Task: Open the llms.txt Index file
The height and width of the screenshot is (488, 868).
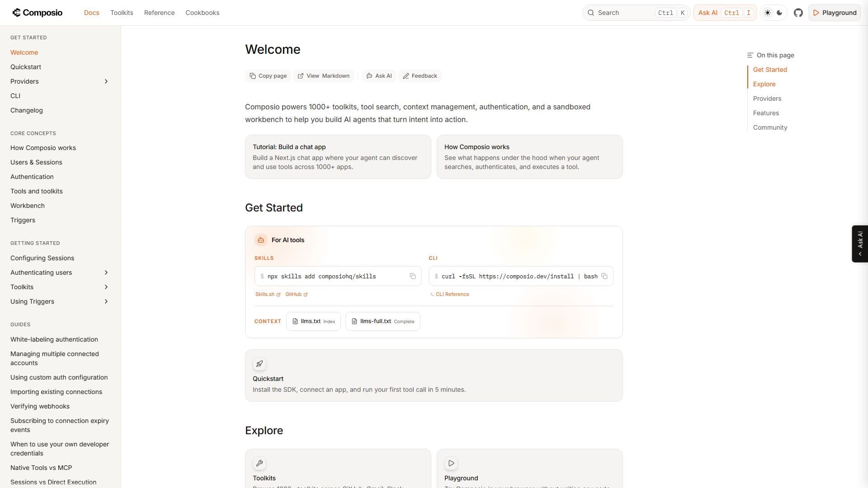Action: coord(313,321)
